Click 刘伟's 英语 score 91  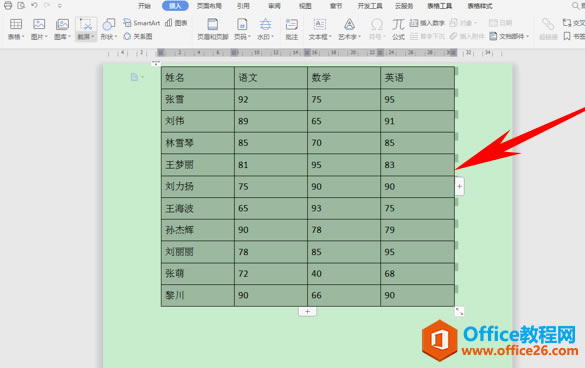tap(417, 121)
